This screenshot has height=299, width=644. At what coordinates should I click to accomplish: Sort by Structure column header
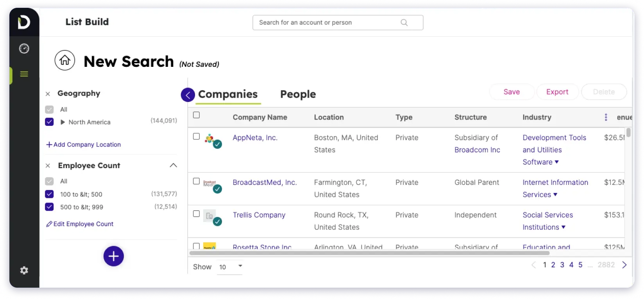point(470,117)
